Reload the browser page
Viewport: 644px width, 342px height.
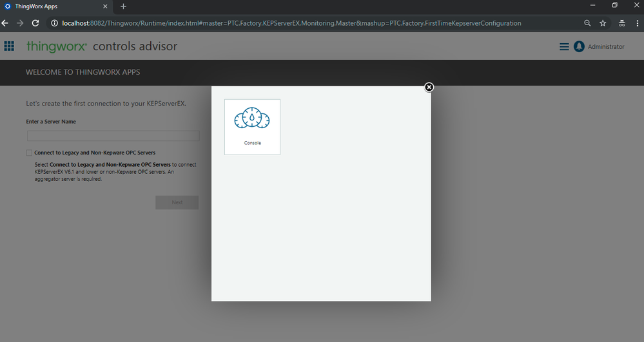pos(35,23)
